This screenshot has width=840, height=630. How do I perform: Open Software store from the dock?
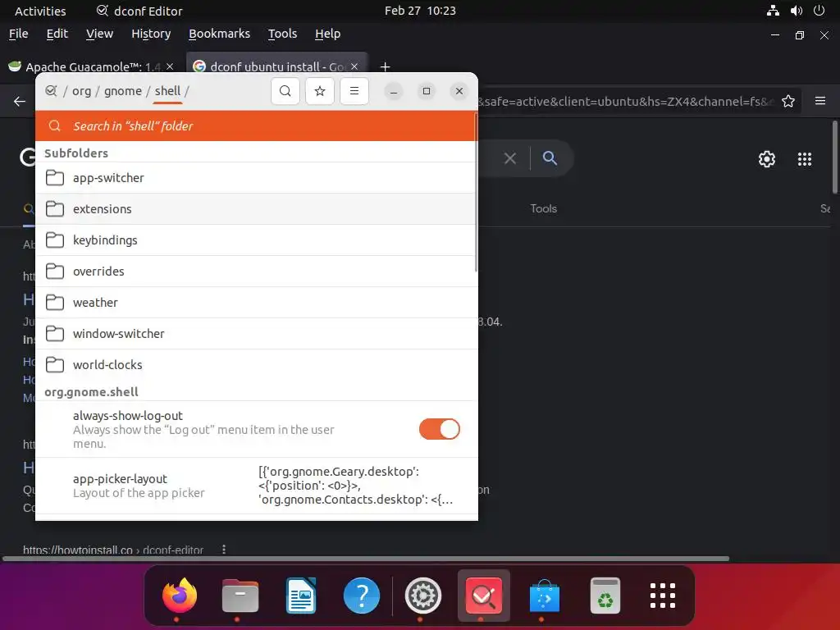pyautogui.click(x=545, y=596)
